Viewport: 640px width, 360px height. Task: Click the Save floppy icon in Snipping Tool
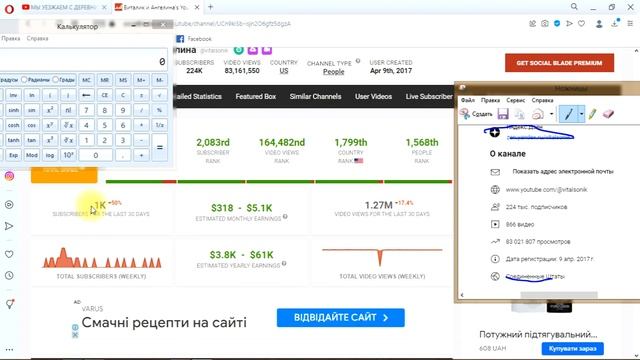[503, 114]
